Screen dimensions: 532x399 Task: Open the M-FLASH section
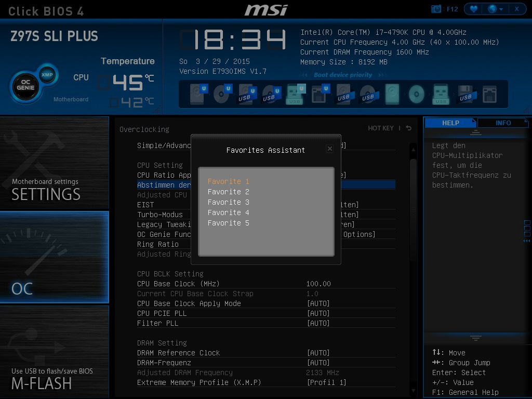(x=54, y=352)
